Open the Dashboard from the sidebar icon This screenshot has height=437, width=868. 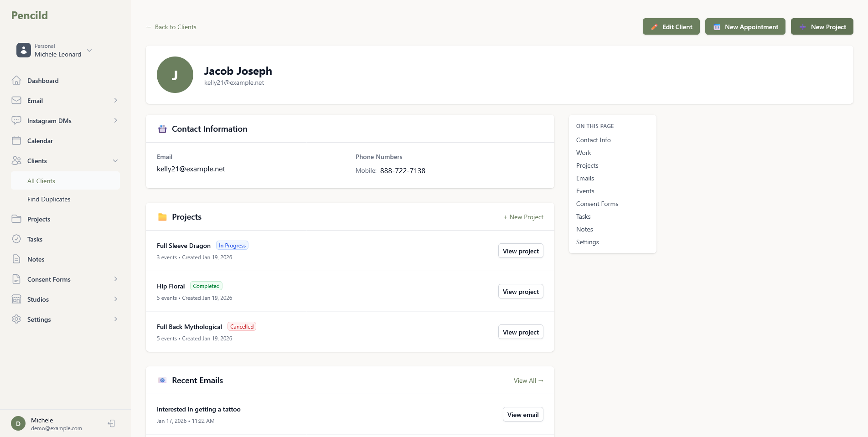(x=16, y=80)
